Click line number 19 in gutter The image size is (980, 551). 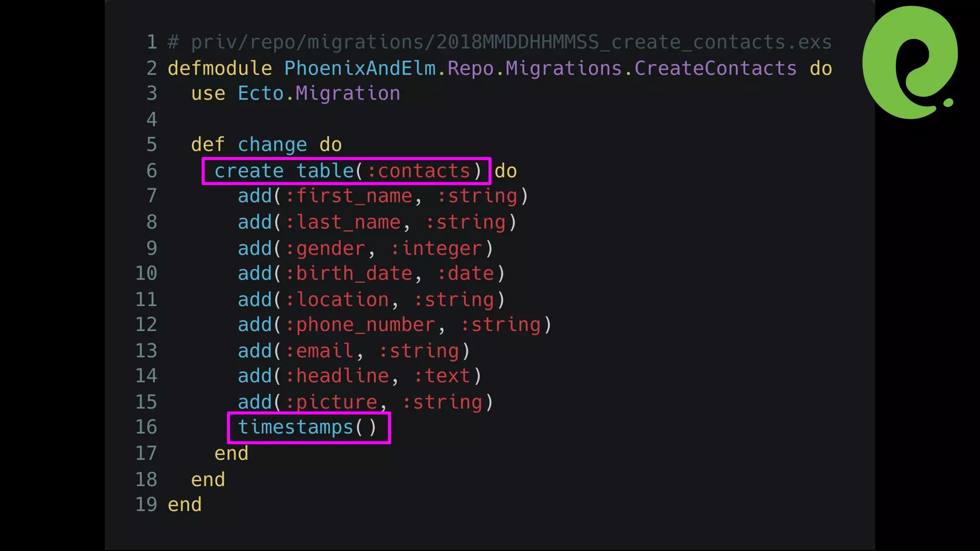tap(146, 505)
